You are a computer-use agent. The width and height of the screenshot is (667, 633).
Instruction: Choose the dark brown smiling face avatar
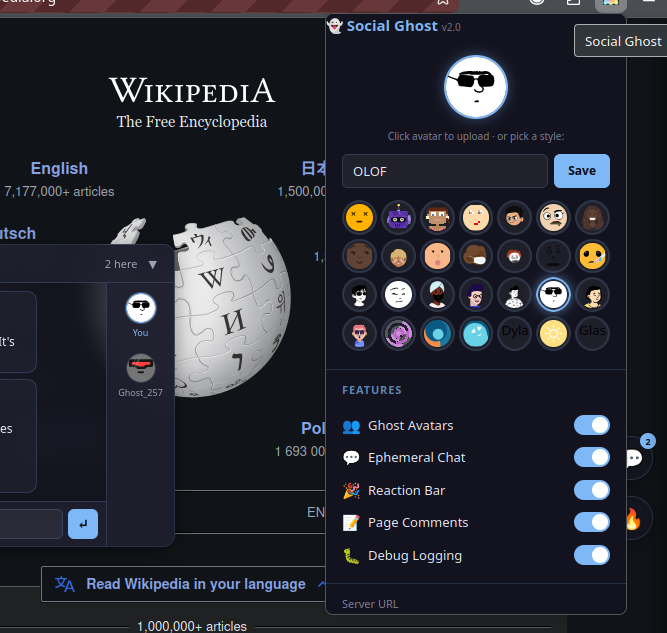click(x=359, y=256)
